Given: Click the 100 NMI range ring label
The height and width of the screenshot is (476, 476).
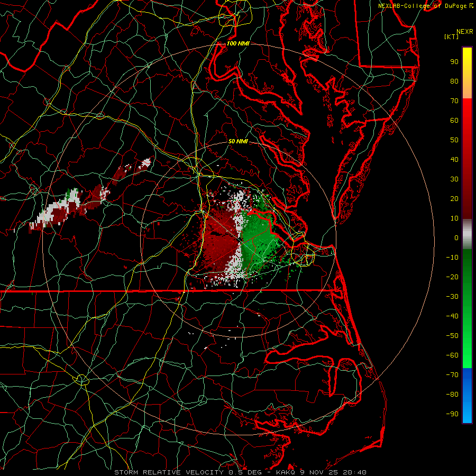Looking at the screenshot, I should pos(238,43).
